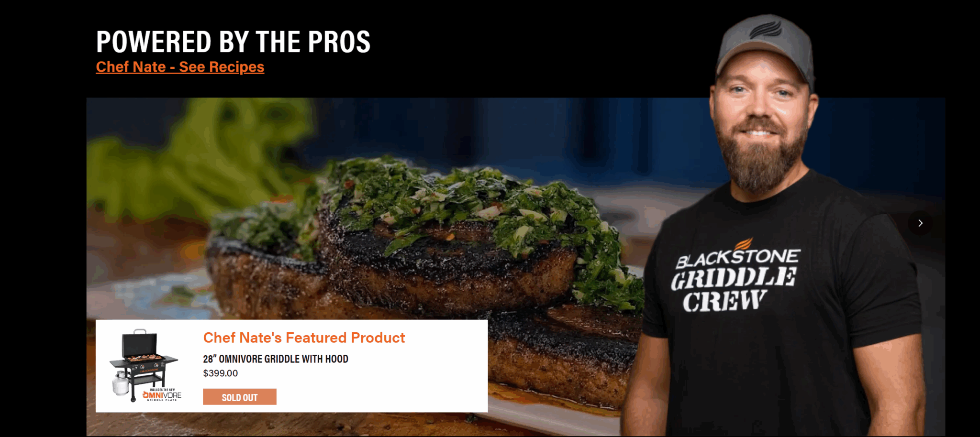Click the $399.00 price text
This screenshot has width=980, height=437.
click(220, 373)
